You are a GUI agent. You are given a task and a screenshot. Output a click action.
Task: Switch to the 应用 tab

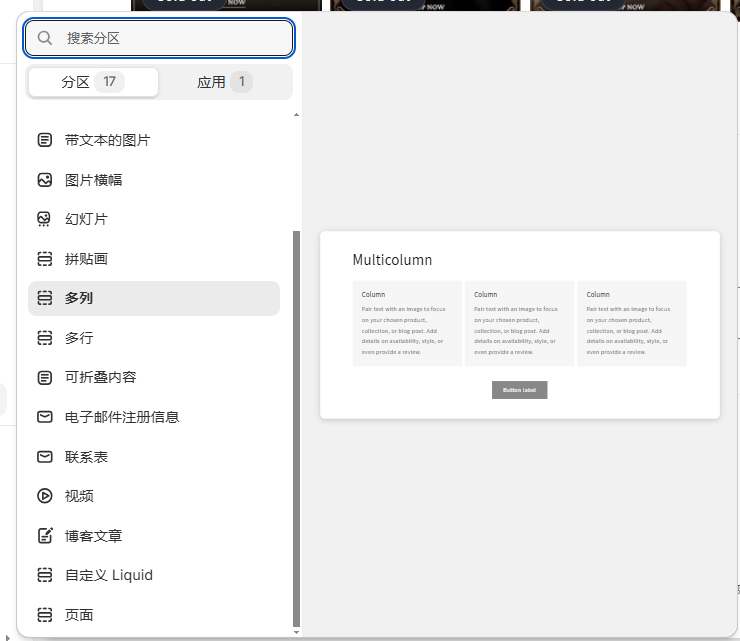pos(225,82)
